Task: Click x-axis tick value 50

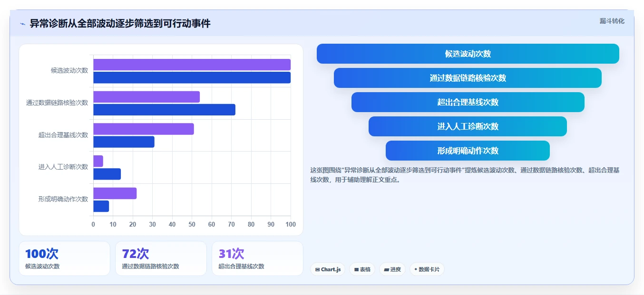Action: tap(192, 224)
